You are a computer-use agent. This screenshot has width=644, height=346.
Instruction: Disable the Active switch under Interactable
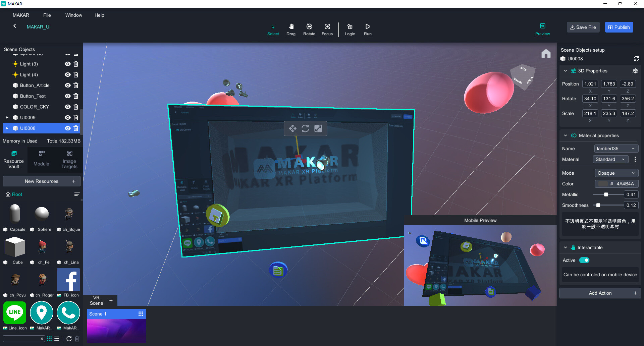click(584, 260)
